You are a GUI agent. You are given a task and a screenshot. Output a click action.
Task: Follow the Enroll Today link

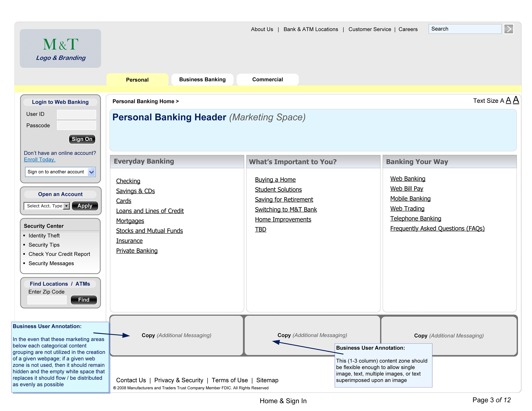click(39, 160)
